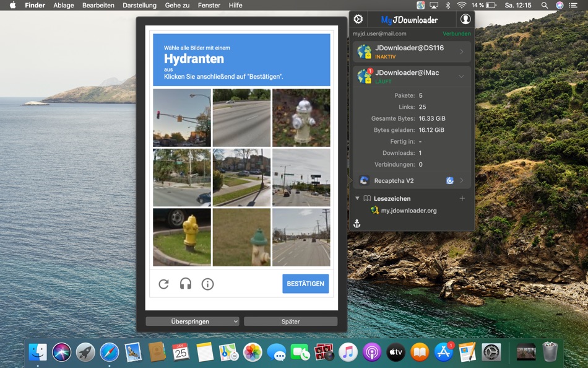Collapse JDownloader@iMac details chevron
The width and height of the screenshot is (588, 368).
pyautogui.click(x=462, y=76)
